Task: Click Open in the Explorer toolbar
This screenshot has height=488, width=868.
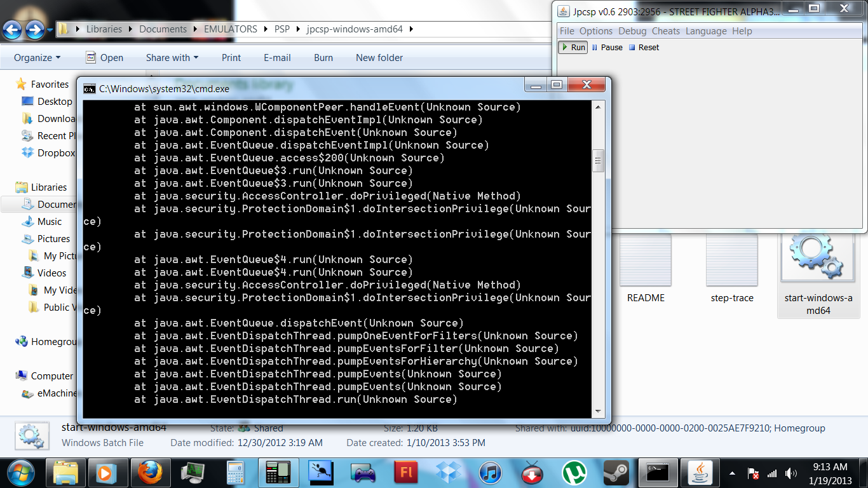Action: tap(104, 58)
